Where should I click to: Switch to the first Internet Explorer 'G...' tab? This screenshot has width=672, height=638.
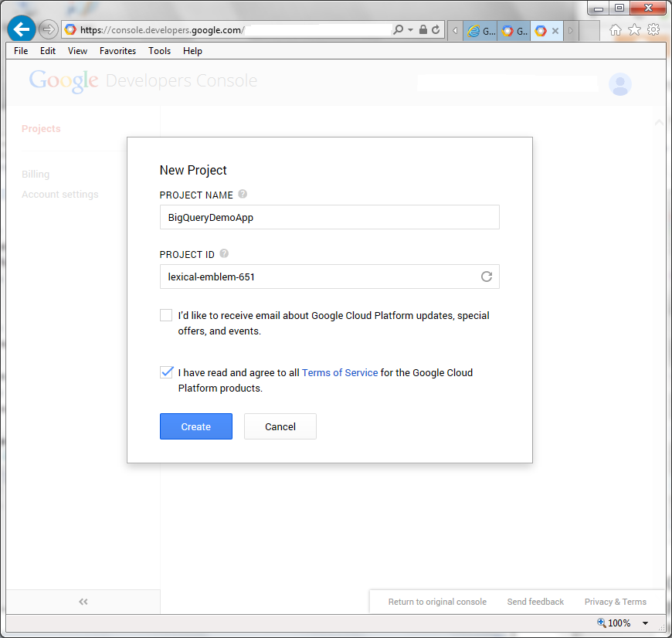(480, 31)
